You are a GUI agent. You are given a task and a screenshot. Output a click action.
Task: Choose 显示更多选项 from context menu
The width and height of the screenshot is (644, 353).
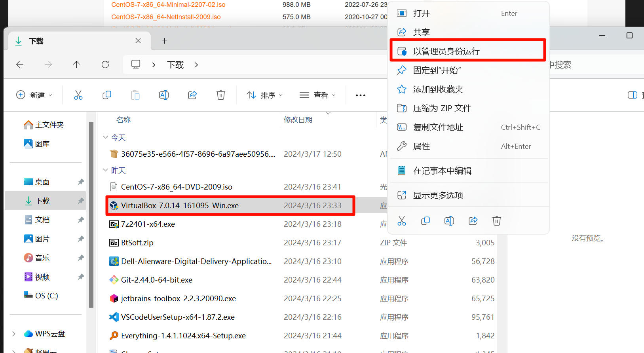click(469, 195)
